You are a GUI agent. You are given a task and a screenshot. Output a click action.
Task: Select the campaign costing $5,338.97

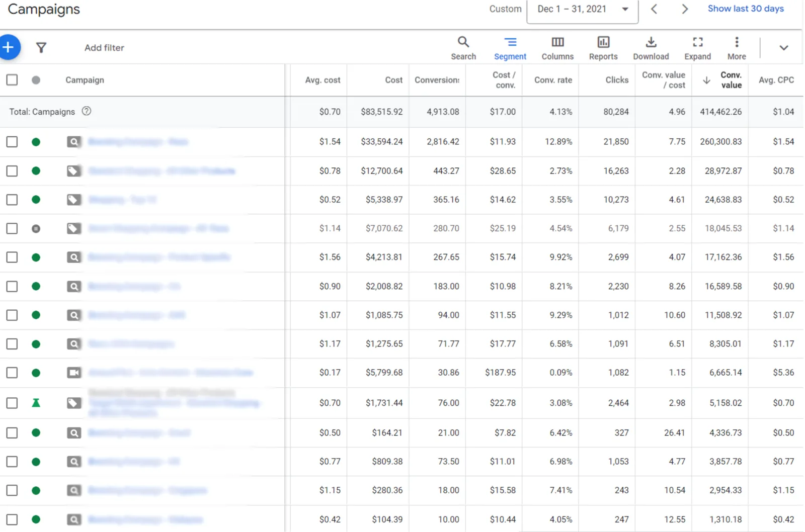12,200
